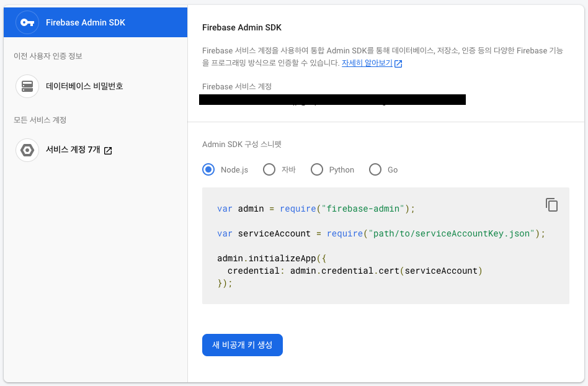Select the Go radio button

[x=375, y=169]
